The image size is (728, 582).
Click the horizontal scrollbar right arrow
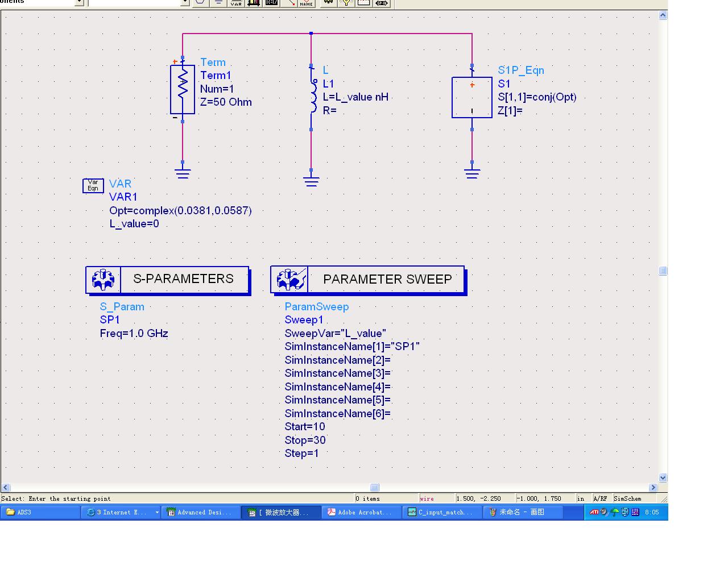653,487
